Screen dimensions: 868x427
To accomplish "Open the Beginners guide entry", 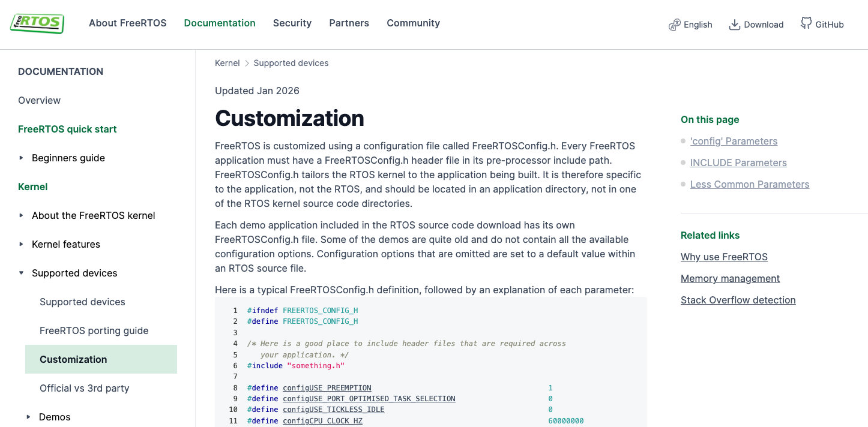I will [68, 158].
